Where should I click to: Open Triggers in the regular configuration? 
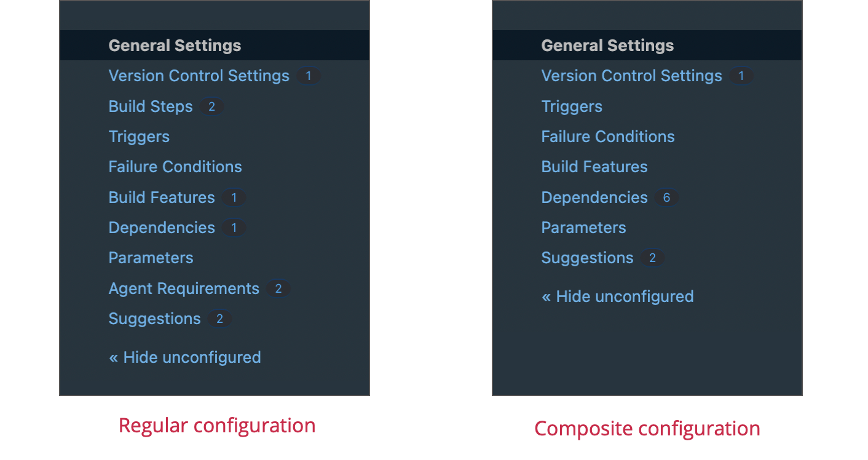[x=138, y=136]
